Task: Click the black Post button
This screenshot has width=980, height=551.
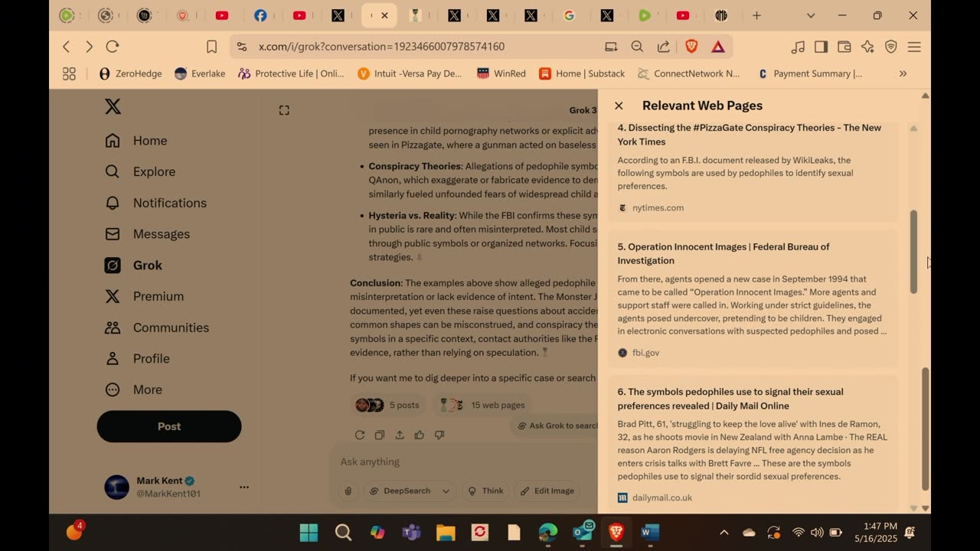Action: click(169, 426)
